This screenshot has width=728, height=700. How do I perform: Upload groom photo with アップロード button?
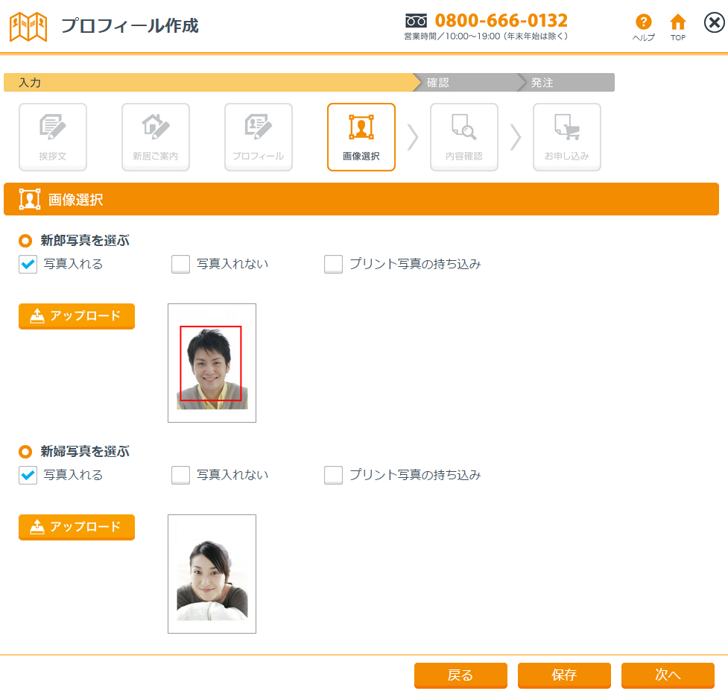pyautogui.click(x=77, y=316)
